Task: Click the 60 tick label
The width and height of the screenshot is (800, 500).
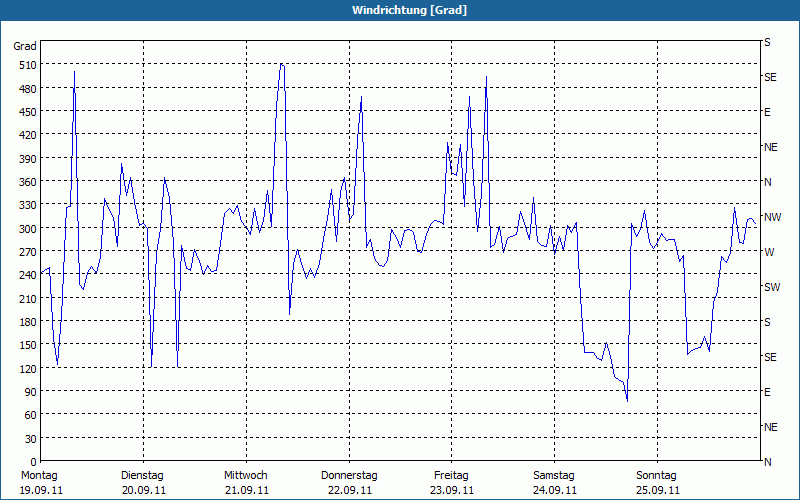Action: click(x=31, y=415)
